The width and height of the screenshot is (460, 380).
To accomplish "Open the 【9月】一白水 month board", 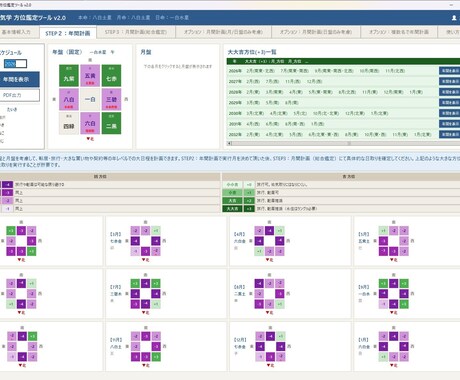I will [x=407, y=294].
